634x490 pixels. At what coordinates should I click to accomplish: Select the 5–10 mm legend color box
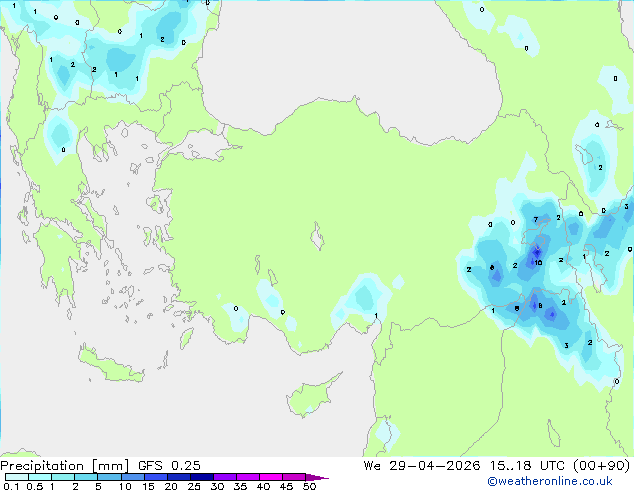tap(109, 477)
